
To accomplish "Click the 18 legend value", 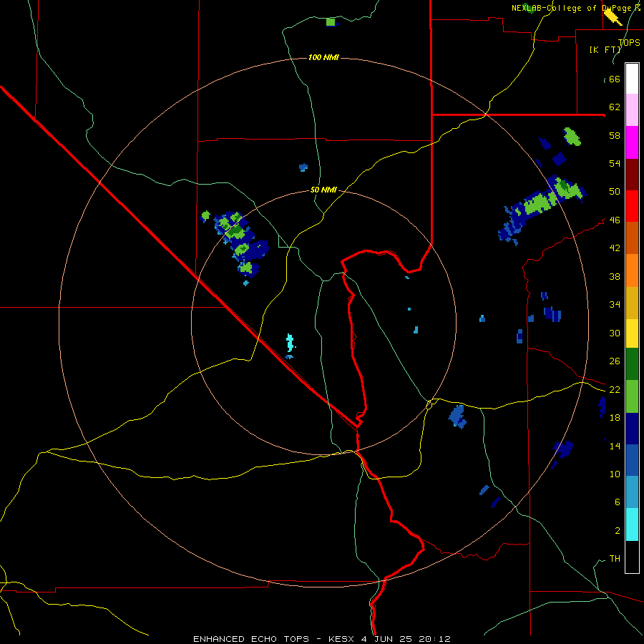I will pos(615,417).
